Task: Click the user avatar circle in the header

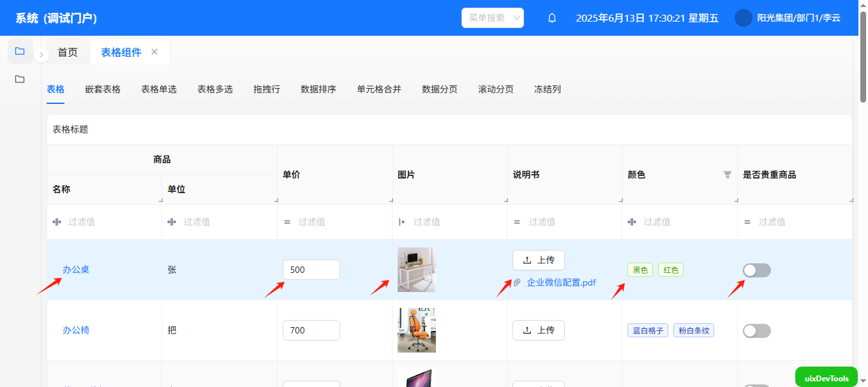Action: click(x=744, y=18)
